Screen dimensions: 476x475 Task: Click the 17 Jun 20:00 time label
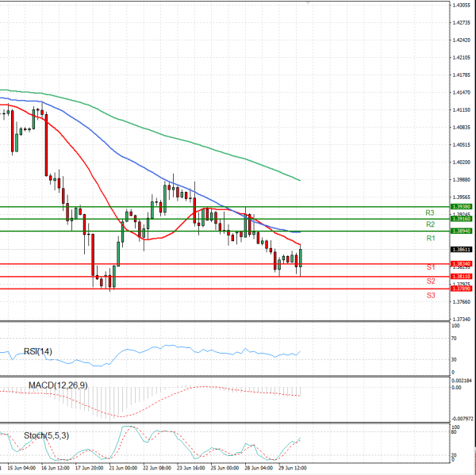coord(89,468)
